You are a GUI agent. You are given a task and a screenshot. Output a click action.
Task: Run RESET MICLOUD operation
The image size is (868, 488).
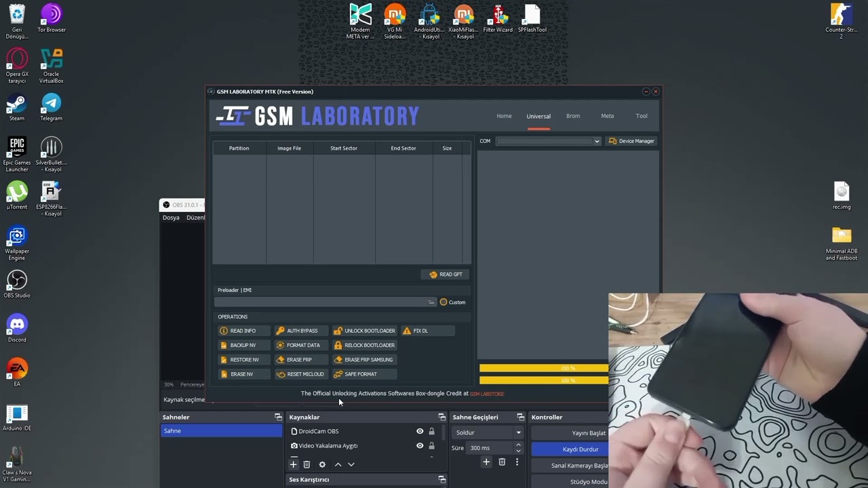(300, 374)
